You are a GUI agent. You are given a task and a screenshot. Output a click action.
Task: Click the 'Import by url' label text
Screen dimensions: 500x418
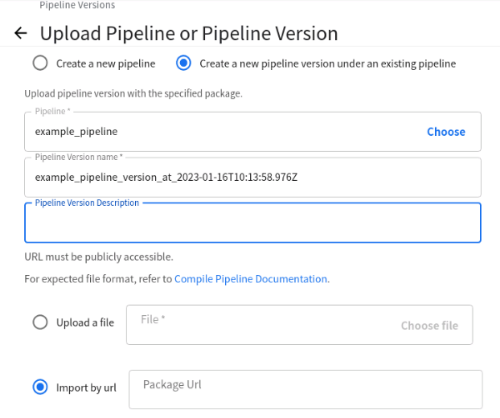(86, 388)
